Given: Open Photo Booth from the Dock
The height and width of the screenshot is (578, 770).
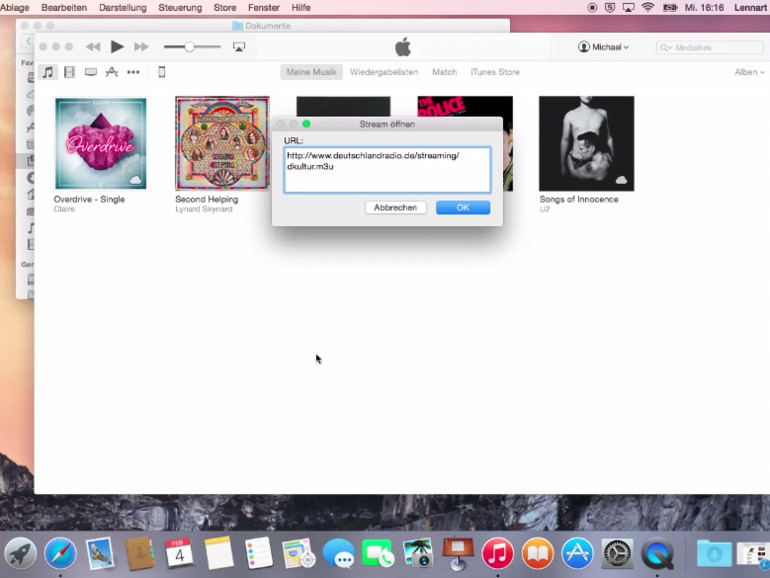Looking at the screenshot, I should [417, 553].
